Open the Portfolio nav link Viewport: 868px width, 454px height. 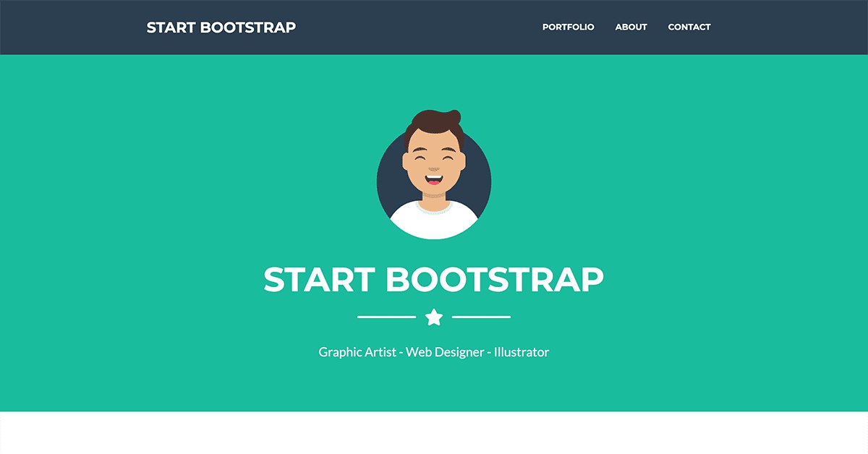[568, 27]
